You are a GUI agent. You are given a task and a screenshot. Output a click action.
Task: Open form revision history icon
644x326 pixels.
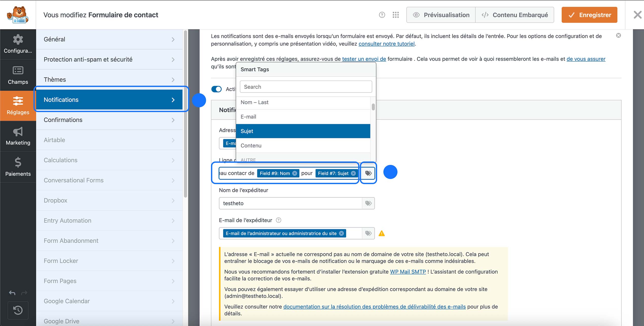[x=18, y=310]
